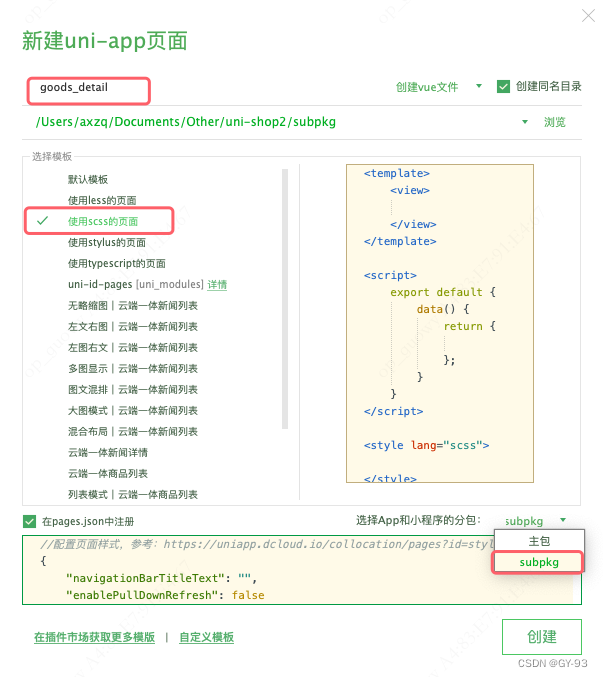Choose 主包 in the subpackage menu
The width and height of the screenshot is (603, 677).
point(539,541)
